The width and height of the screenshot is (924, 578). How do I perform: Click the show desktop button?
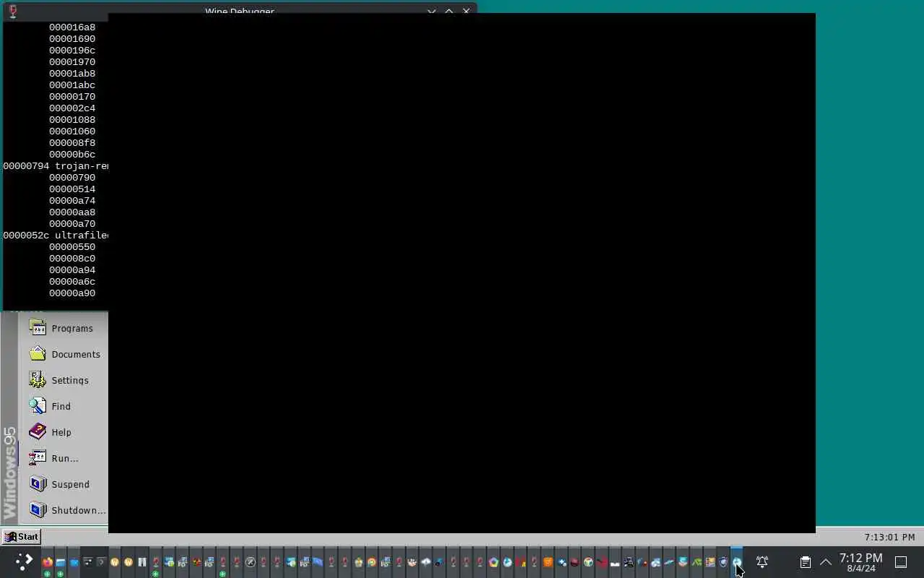point(901,562)
